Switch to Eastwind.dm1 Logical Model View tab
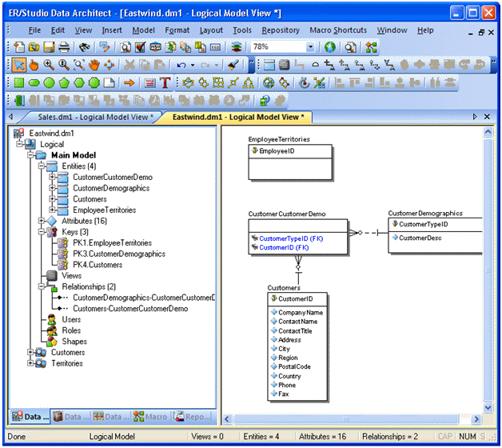 (x=238, y=118)
